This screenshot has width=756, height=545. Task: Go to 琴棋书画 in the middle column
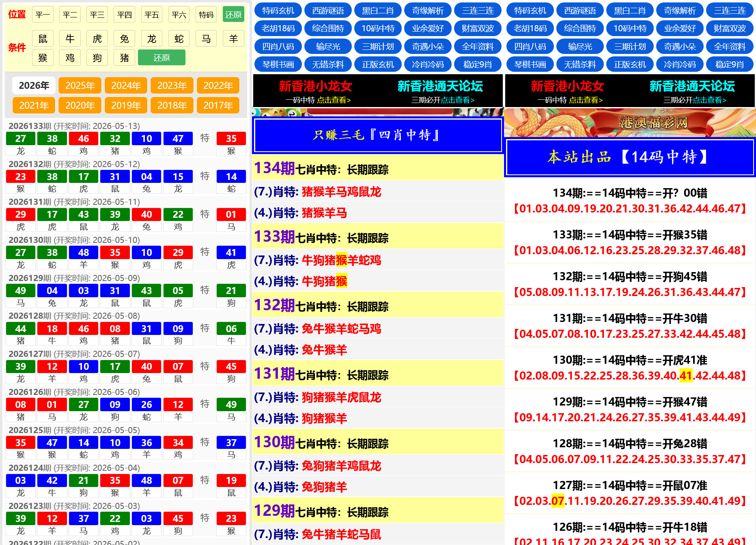tap(278, 64)
